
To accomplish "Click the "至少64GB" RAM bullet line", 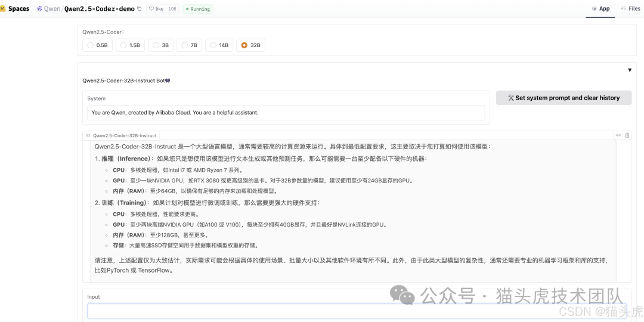I will pyautogui.click(x=196, y=191).
